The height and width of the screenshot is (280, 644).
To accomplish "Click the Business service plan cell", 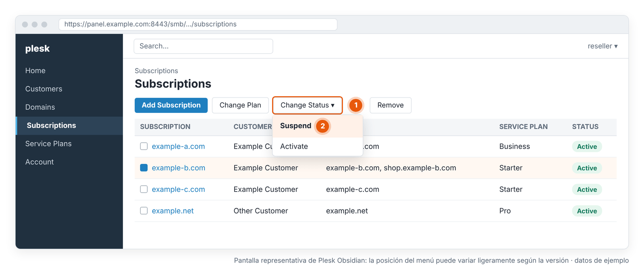I will pos(514,146).
